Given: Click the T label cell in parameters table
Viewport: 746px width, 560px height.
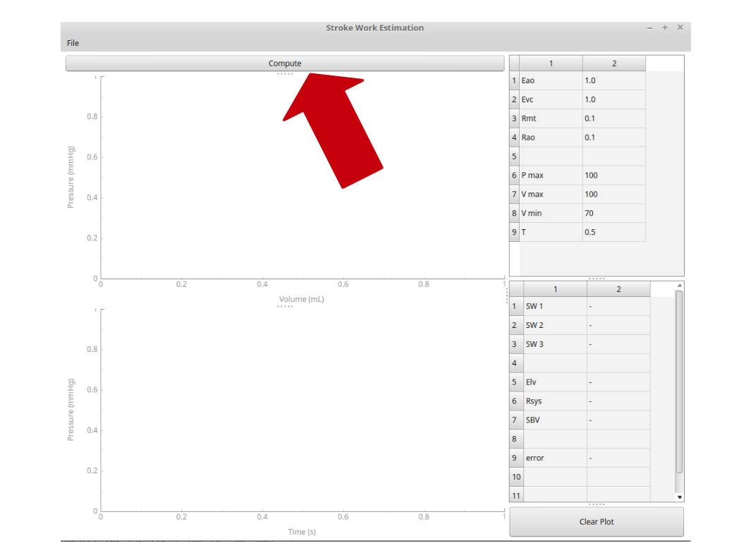Looking at the screenshot, I should tap(551, 232).
